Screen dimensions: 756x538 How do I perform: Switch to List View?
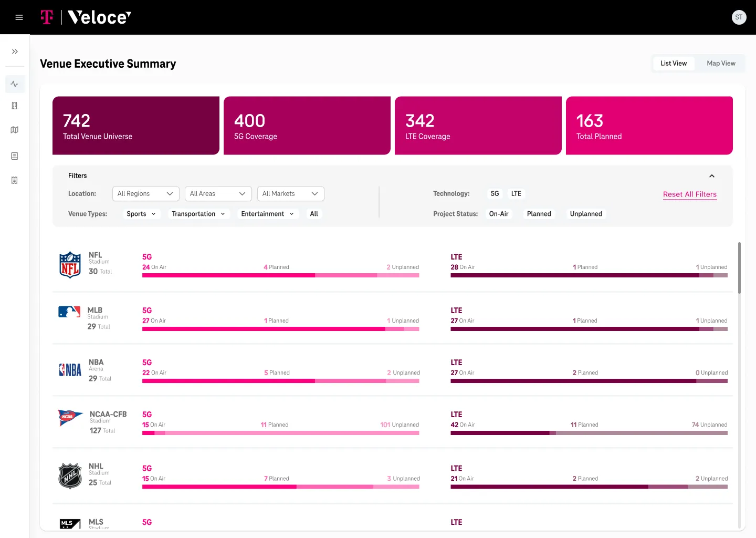[674, 63]
